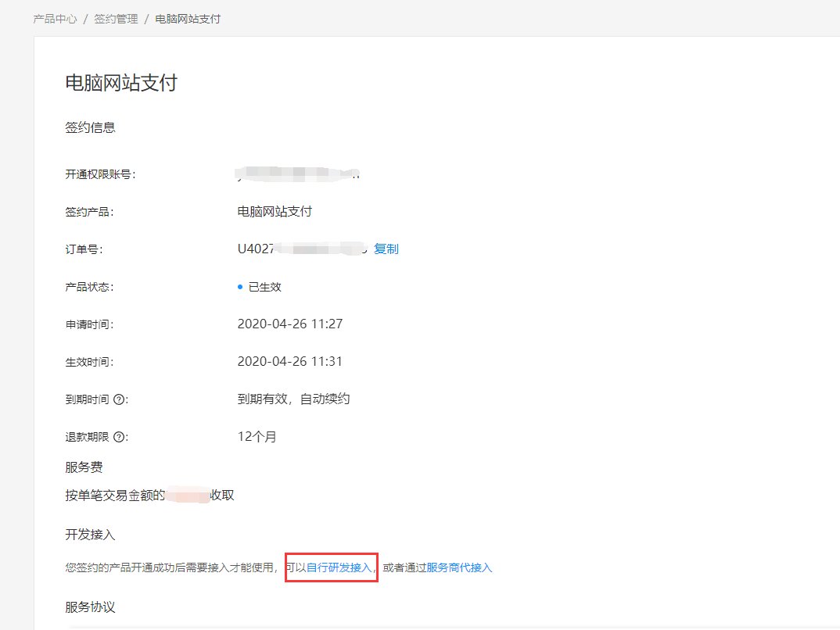
Task: Click the 到期有效，自动续约 text
Action: click(x=293, y=399)
